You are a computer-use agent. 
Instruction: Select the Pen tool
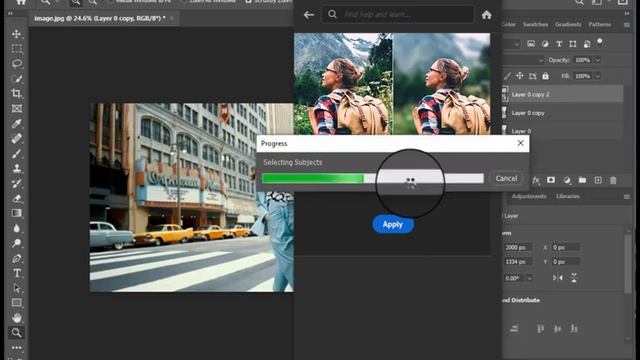tap(17, 258)
